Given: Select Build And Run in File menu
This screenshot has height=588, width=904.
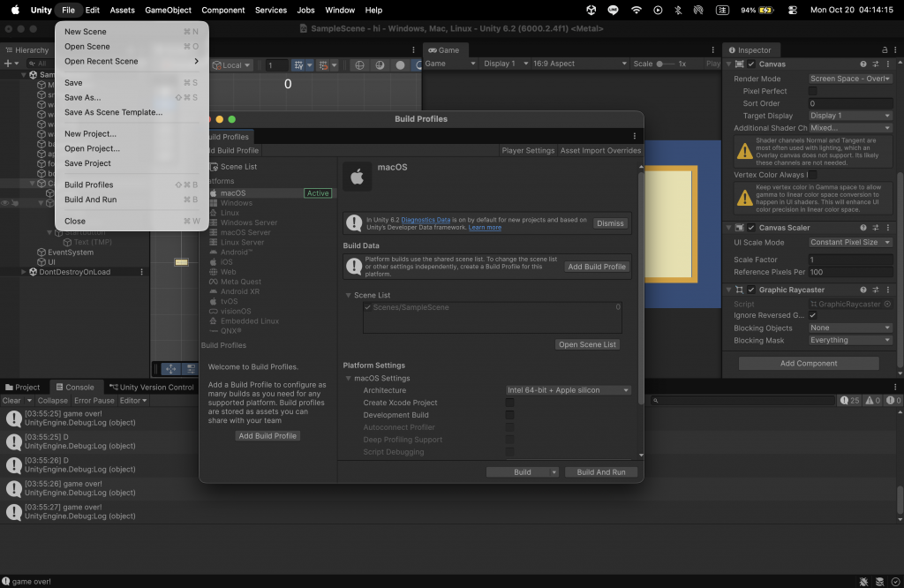Looking at the screenshot, I should [x=91, y=200].
